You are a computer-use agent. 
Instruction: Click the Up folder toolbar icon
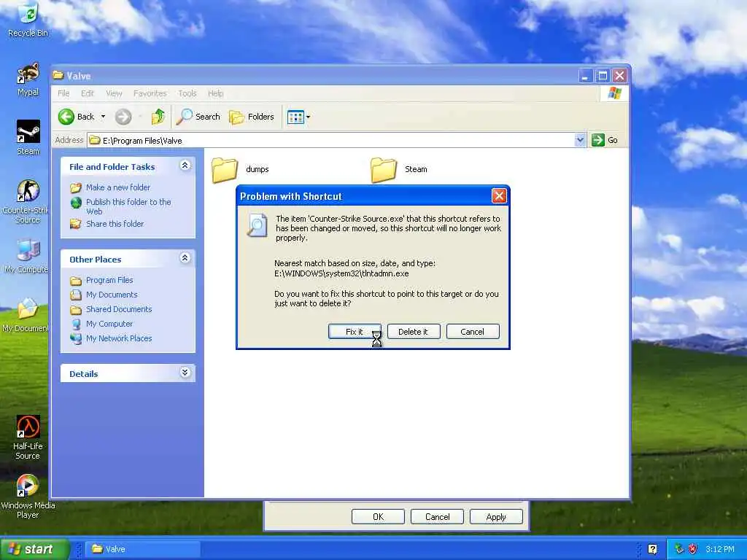click(158, 117)
